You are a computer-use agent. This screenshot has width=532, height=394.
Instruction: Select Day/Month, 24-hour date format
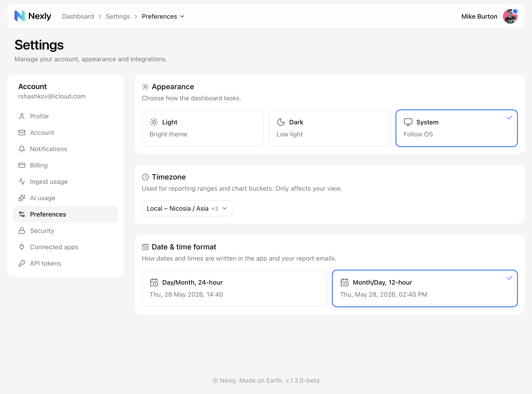234,288
